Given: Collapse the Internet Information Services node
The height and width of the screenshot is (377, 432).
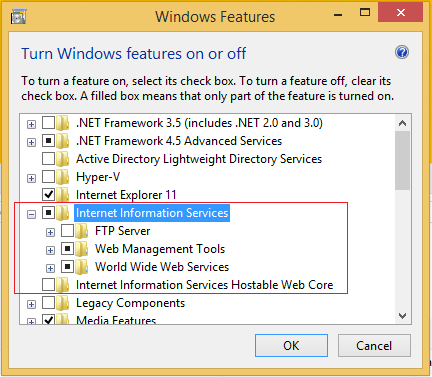Looking at the screenshot, I should [x=31, y=214].
